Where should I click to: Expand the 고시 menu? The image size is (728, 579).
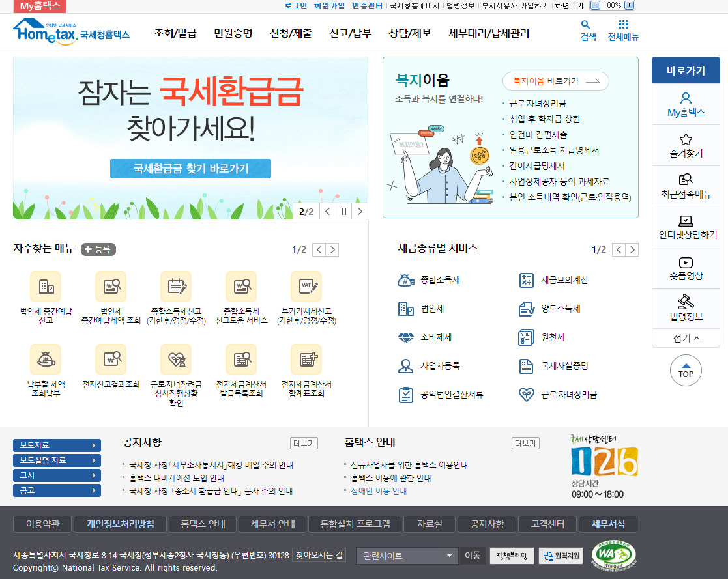pos(57,475)
